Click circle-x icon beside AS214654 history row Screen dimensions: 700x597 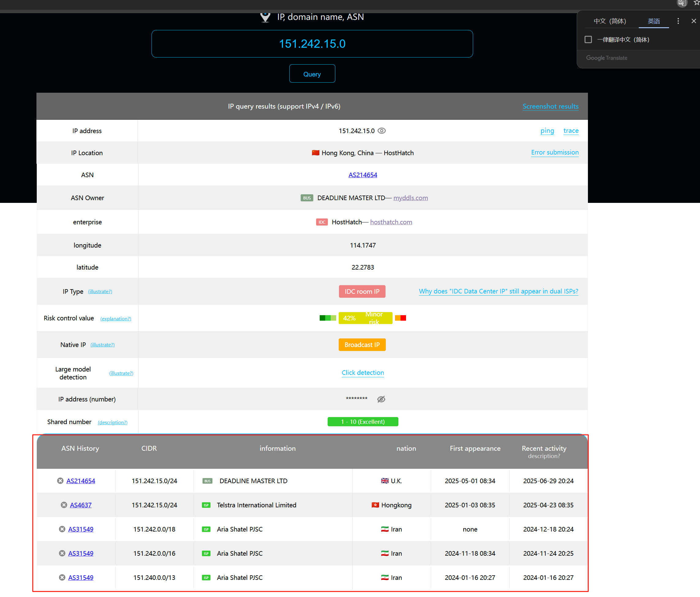click(x=60, y=480)
